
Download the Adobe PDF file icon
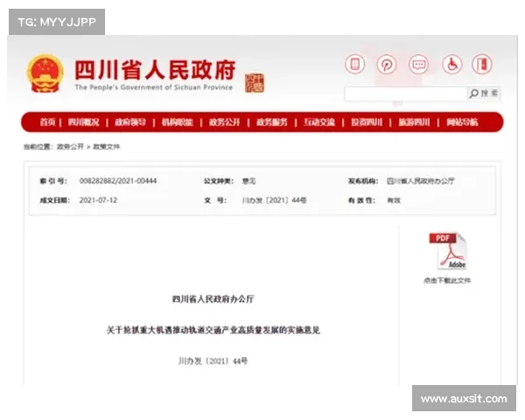(448, 250)
